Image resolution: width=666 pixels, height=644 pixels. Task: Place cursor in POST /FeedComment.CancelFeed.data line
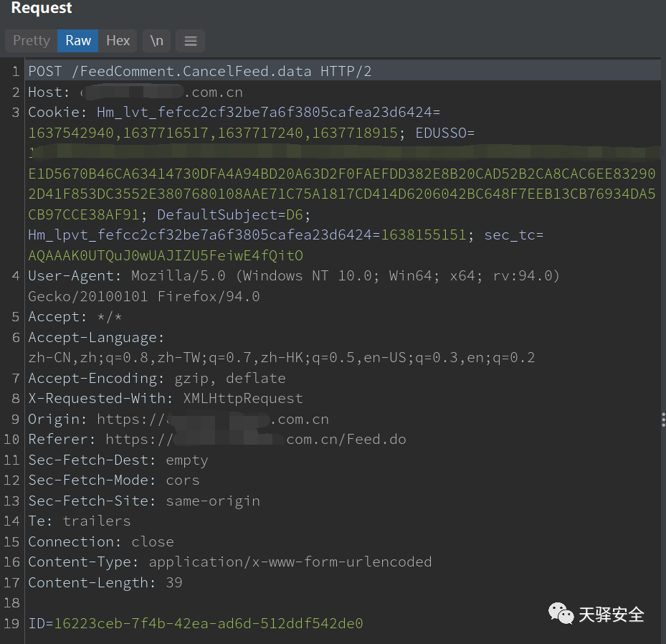tap(199, 72)
